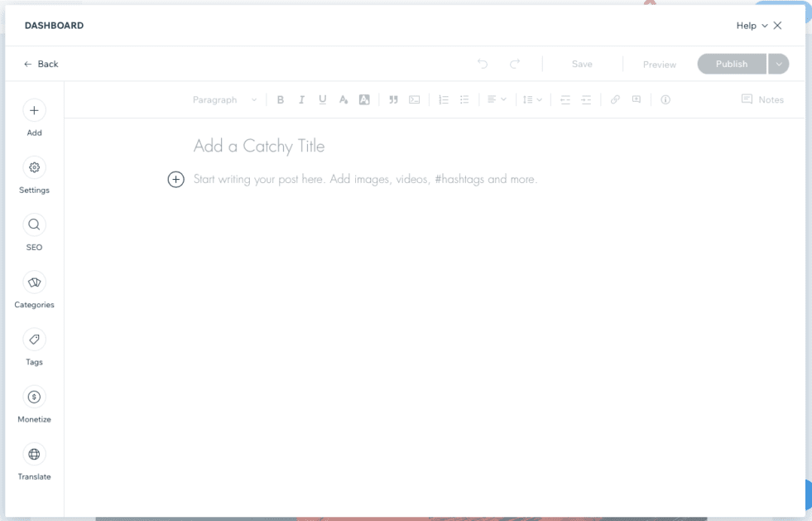Create a numbered list
Screen dimensions: 812x521
444,99
